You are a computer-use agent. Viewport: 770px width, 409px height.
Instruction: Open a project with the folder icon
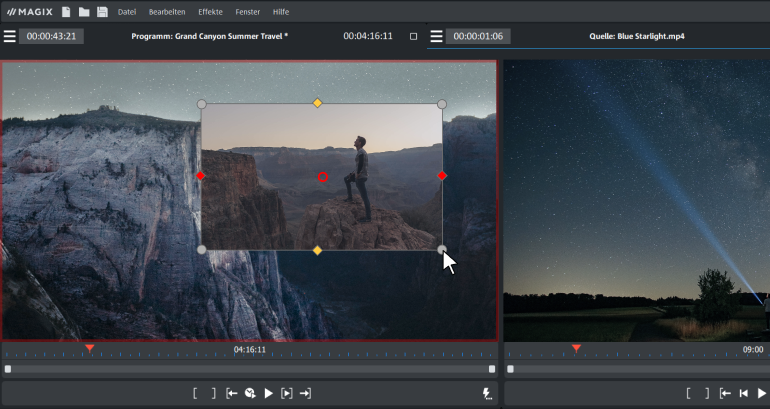84,12
